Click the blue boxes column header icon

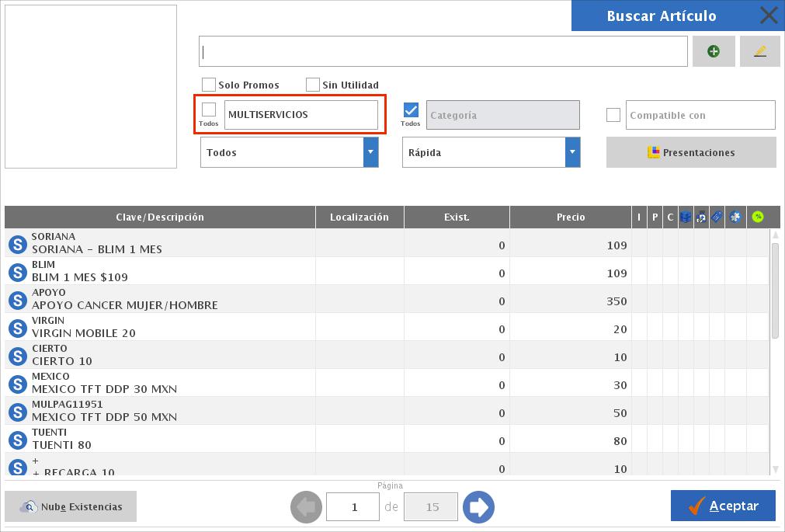[686, 217]
